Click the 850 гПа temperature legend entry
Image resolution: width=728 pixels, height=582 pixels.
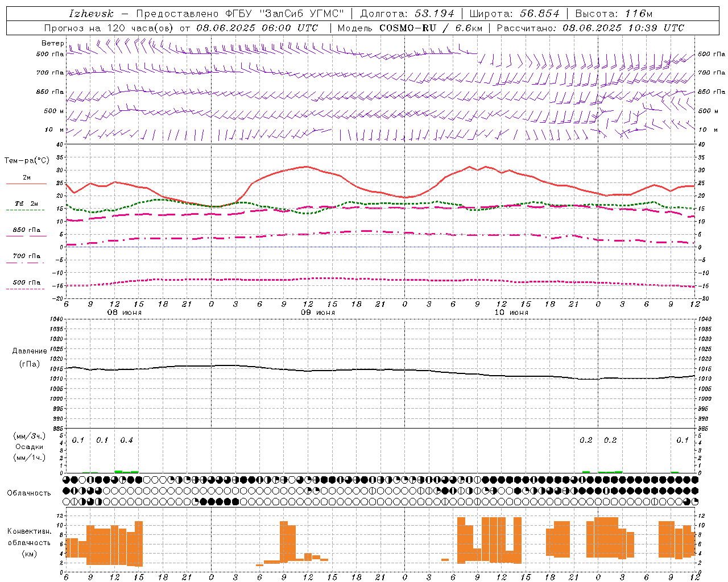tap(27, 230)
